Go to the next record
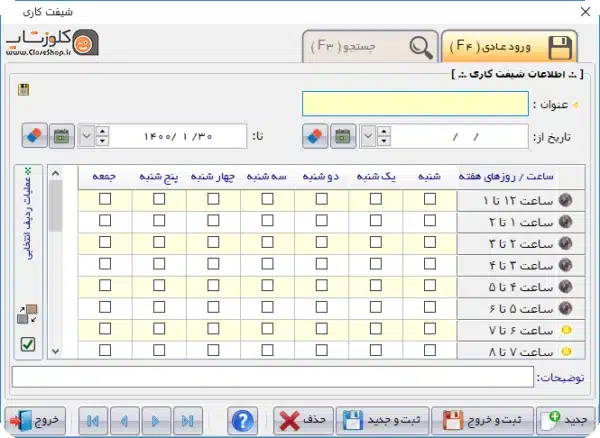 pos(156,421)
